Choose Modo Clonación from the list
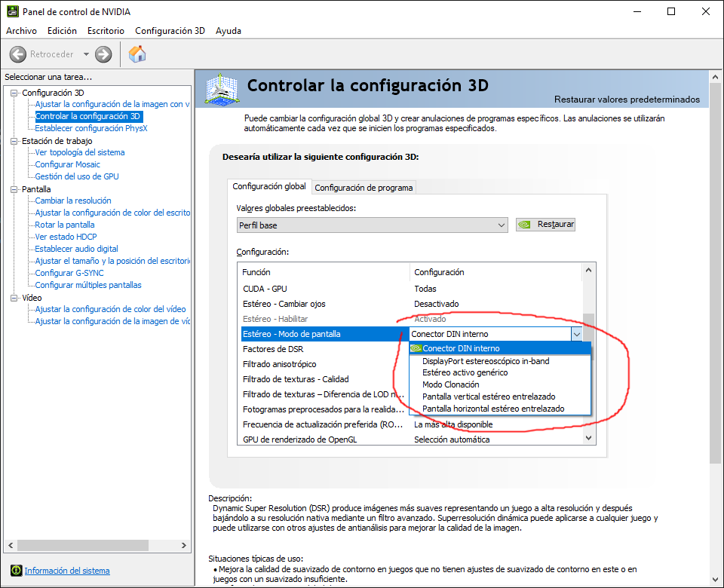Screen dimensions: 724x588 pyautogui.click(x=450, y=384)
